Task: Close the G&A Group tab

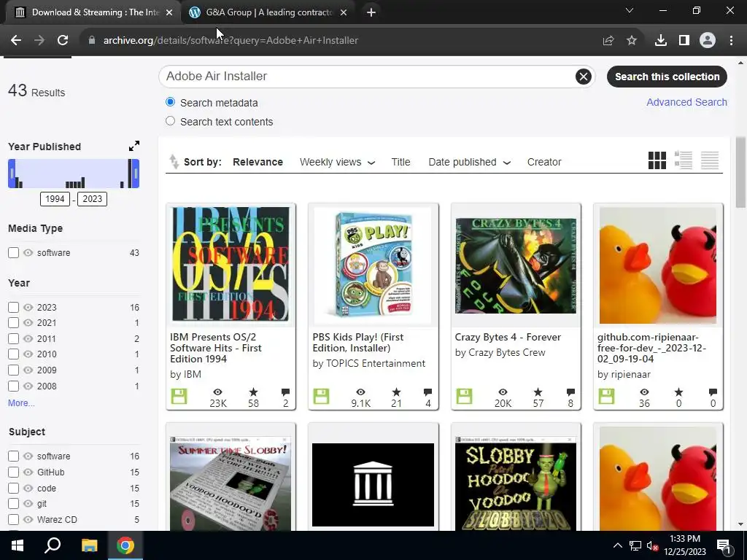Action: click(x=344, y=12)
